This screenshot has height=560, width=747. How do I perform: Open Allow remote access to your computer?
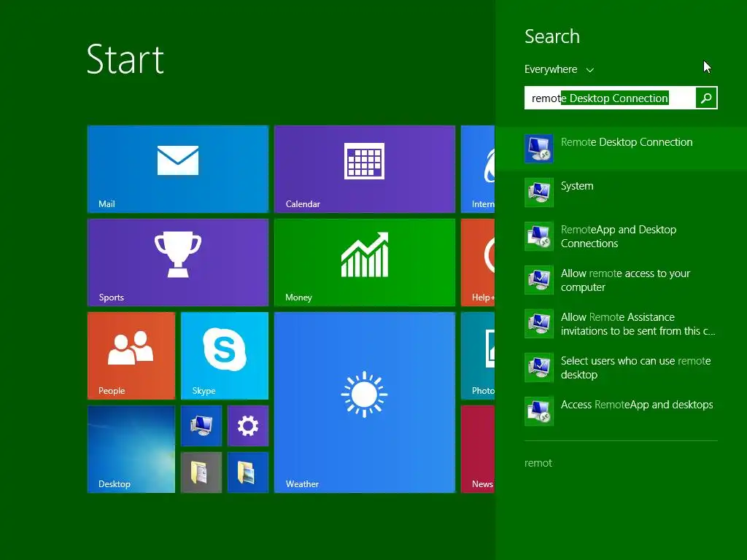625,280
